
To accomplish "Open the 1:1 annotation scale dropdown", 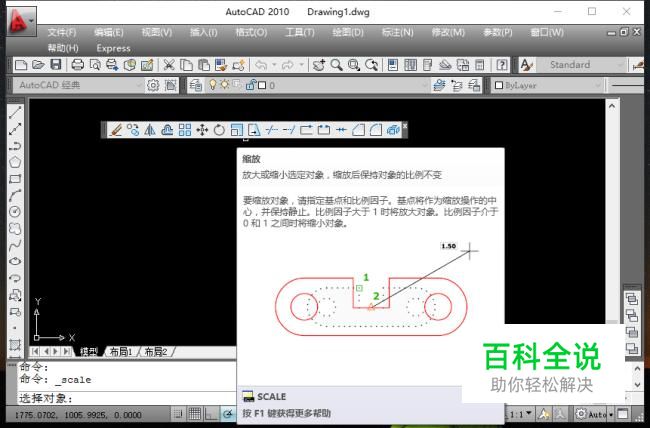I will (521, 413).
